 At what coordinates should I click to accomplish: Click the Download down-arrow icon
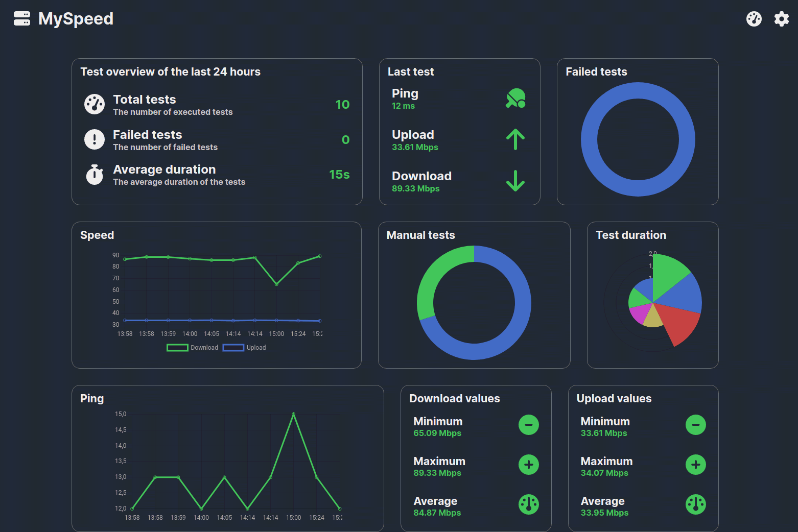pos(515,181)
